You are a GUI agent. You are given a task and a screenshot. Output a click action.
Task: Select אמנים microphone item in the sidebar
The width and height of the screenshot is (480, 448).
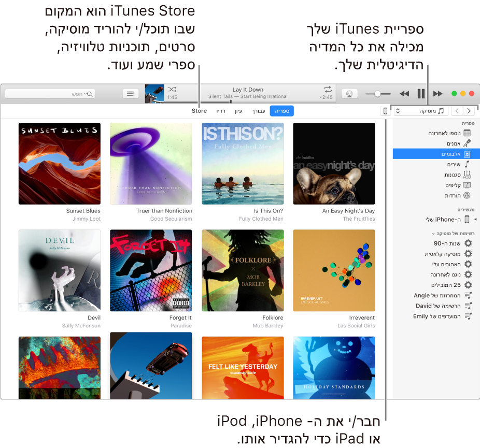436,143
